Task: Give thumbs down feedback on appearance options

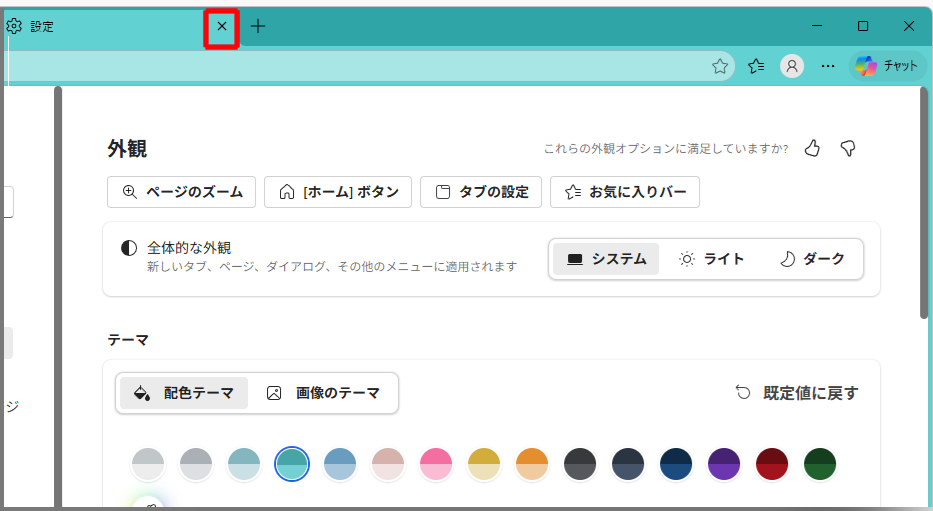Action: click(848, 148)
